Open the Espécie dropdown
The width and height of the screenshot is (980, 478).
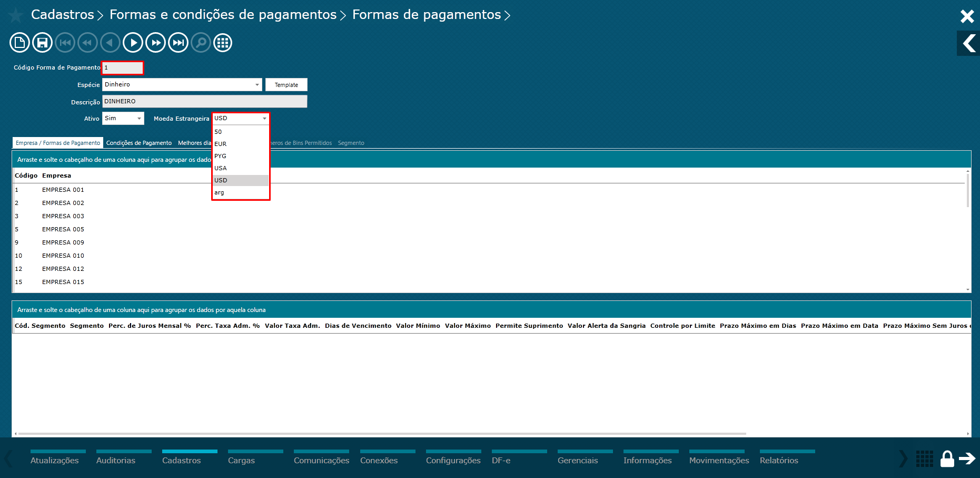(182, 84)
